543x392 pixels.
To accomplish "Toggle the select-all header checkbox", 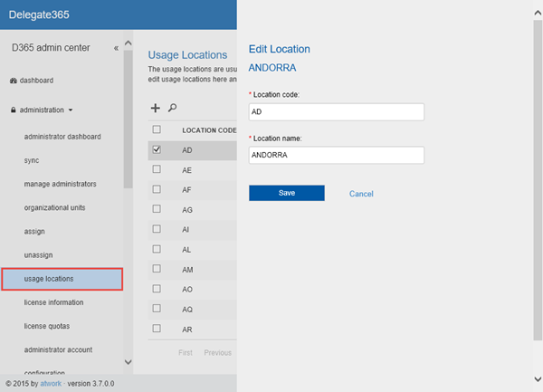I will (x=157, y=129).
